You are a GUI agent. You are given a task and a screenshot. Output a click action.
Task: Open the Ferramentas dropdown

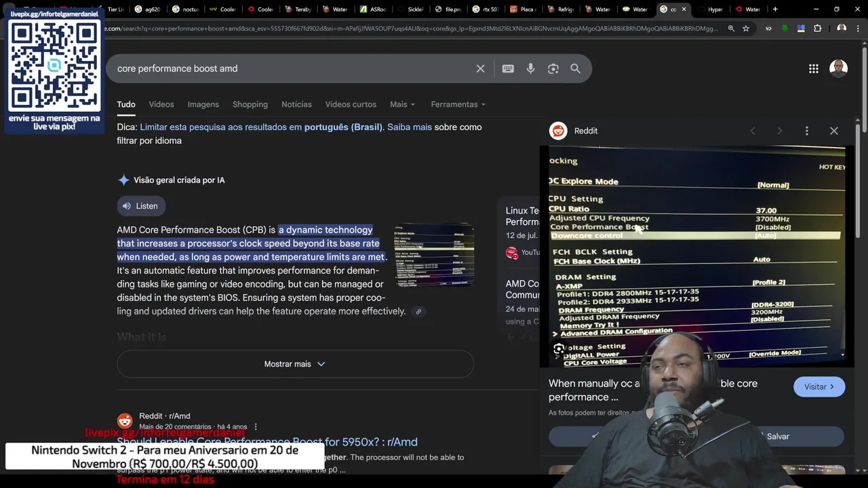(458, 104)
